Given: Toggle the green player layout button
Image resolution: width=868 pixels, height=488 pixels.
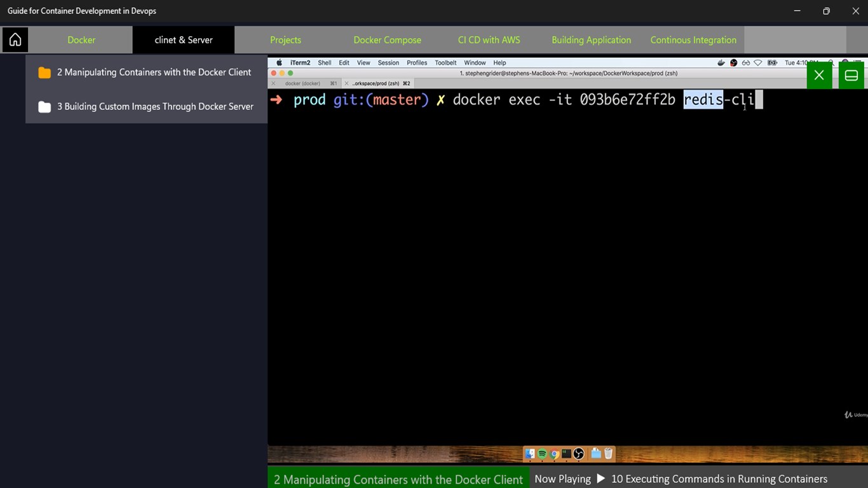Looking at the screenshot, I should coord(851,76).
